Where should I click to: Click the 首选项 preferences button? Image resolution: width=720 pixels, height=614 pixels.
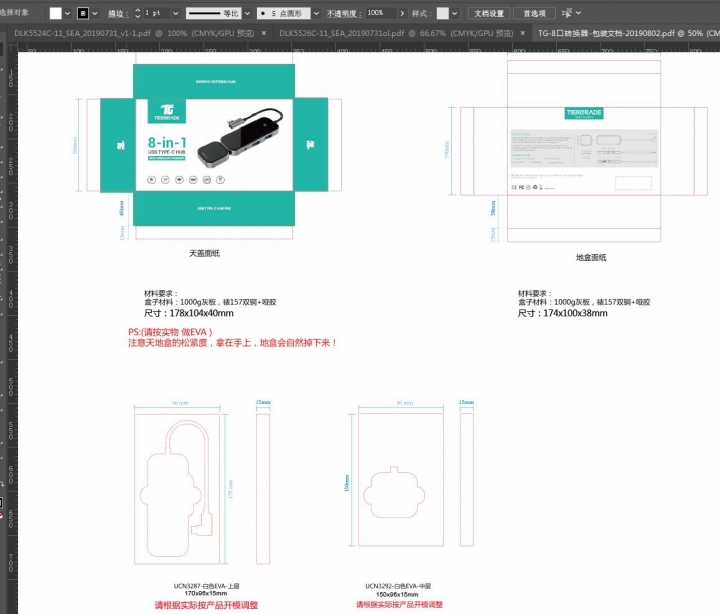(x=534, y=13)
